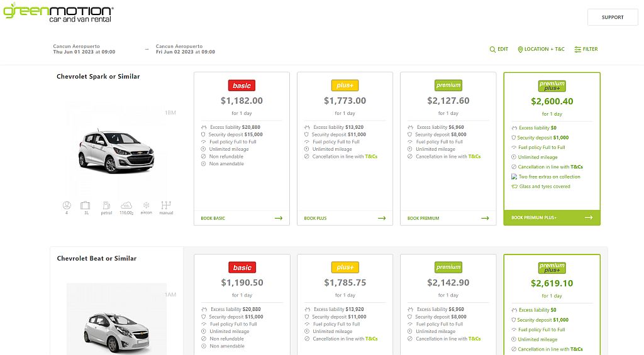
Task: Click Glass and tyres covered icon
Action: 514,187
